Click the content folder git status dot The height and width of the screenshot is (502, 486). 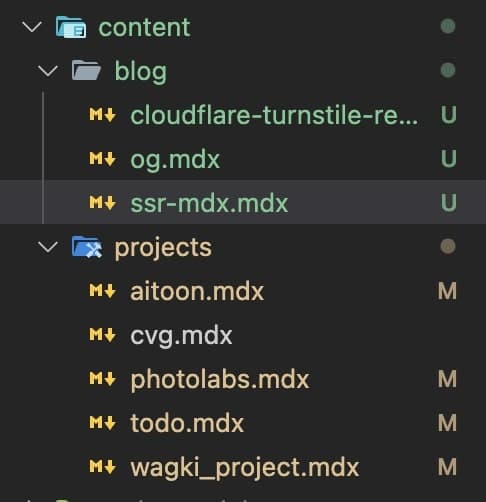pyautogui.click(x=448, y=26)
